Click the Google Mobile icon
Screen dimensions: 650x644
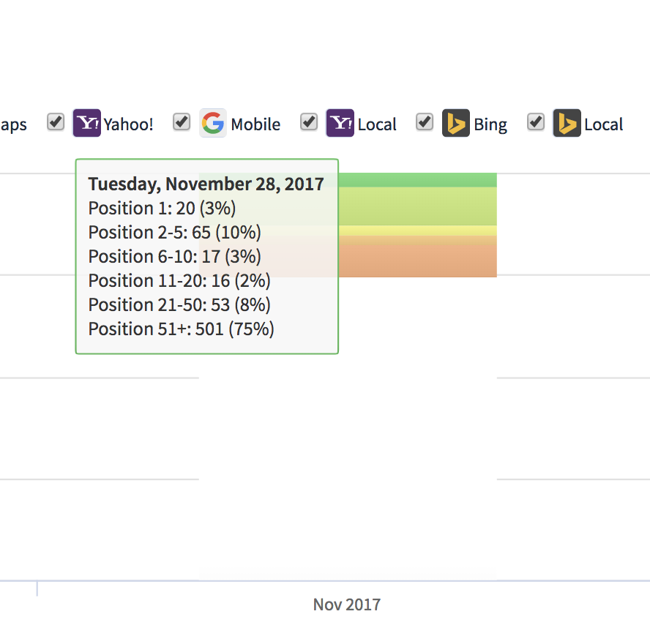[x=213, y=124]
